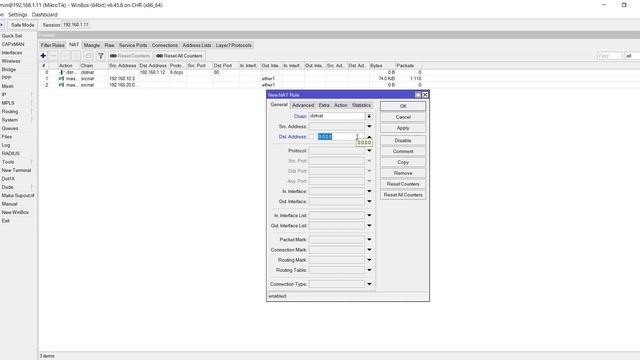Screen dimensions: 640x360
Task: Click the Chain input field
Action: point(337,116)
